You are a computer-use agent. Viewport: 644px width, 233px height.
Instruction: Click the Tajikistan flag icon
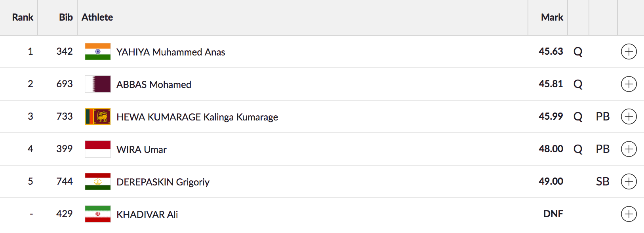pyautogui.click(x=98, y=181)
